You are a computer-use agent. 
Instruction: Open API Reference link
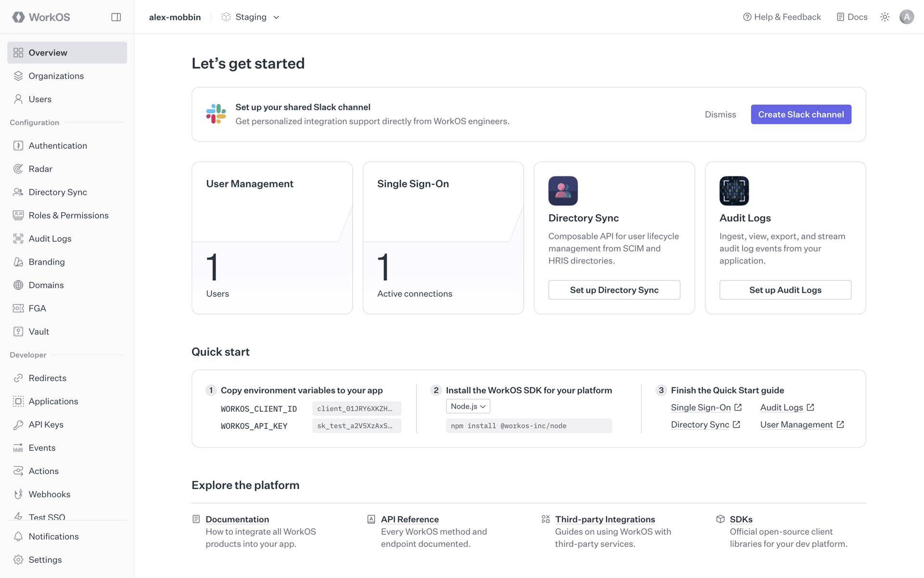tap(410, 519)
